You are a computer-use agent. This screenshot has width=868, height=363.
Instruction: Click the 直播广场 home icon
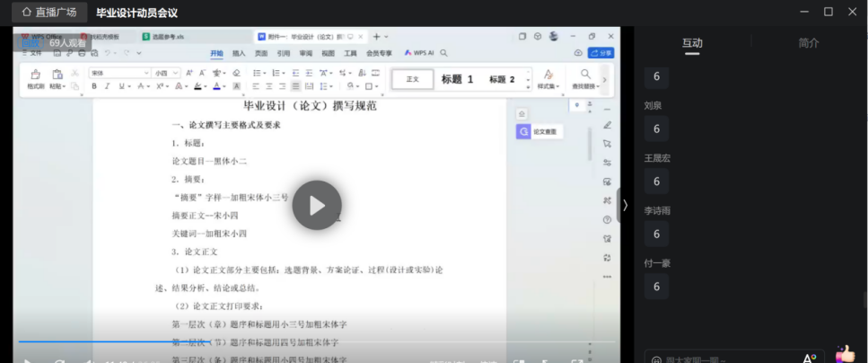tap(27, 13)
